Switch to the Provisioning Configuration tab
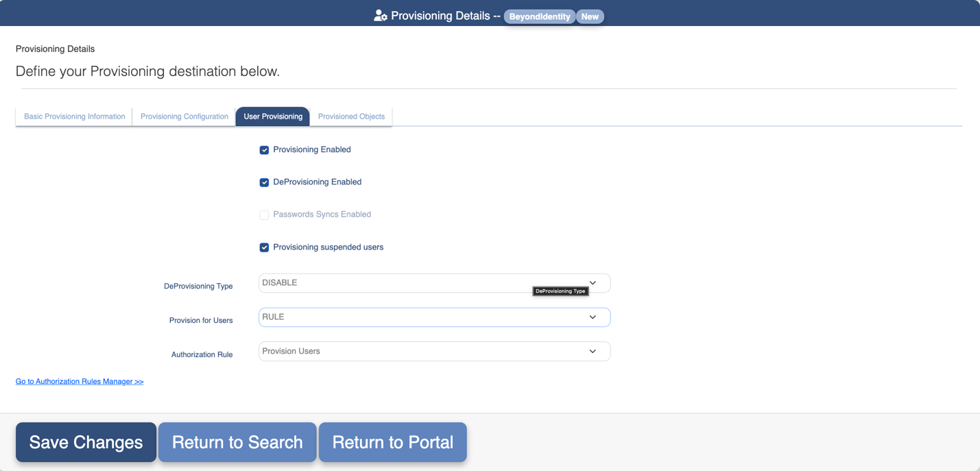The height and width of the screenshot is (471, 980). pyautogui.click(x=184, y=117)
